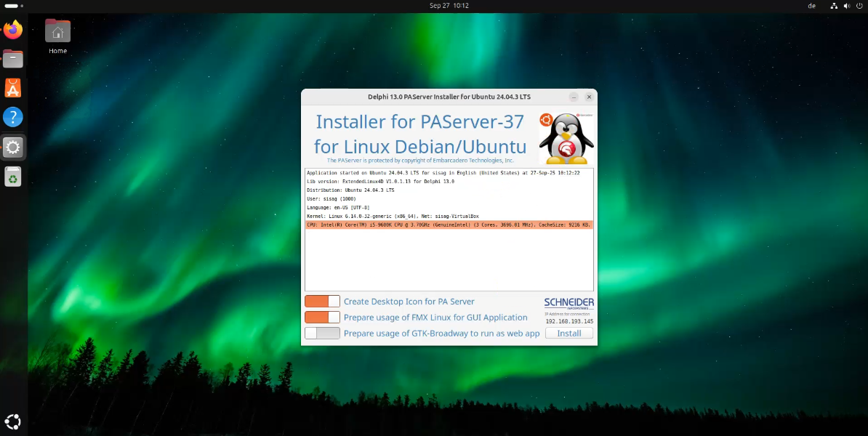
Task: Open the Files manager in dock
Action: [13, 59]
